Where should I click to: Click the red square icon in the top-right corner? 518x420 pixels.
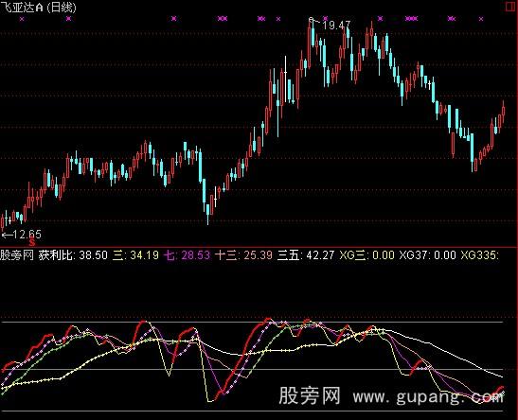(x=511, y=8)
